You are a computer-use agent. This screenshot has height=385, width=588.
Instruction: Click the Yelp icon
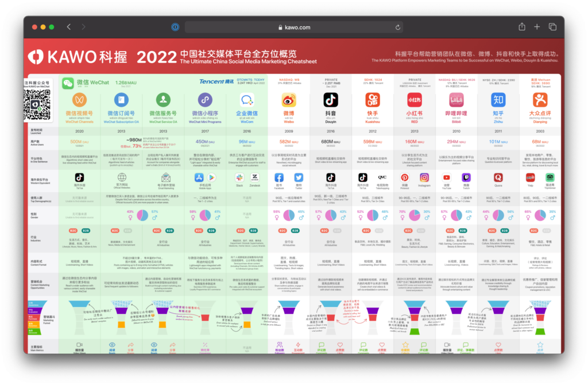pos(530,178)
